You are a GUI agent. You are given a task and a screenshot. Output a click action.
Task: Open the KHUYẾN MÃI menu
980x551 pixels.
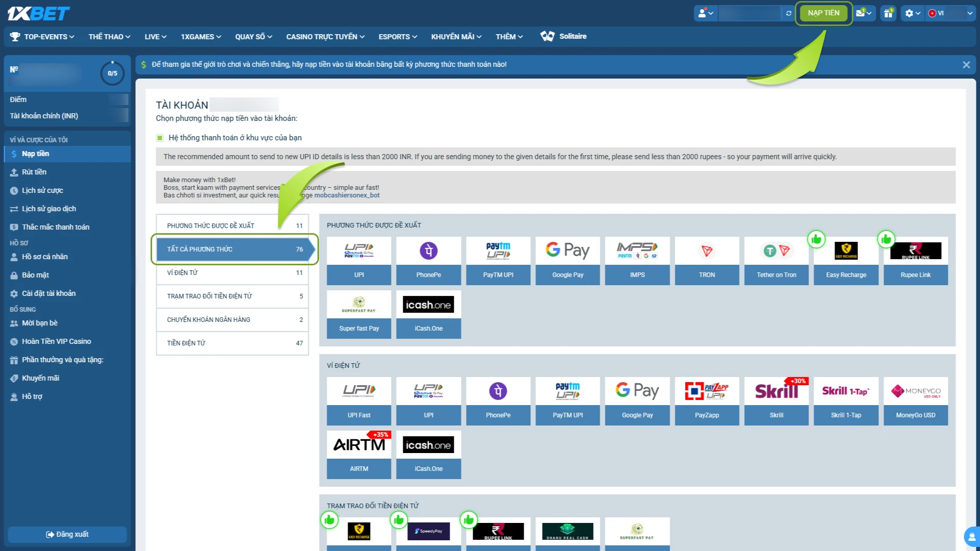(456, 37)
